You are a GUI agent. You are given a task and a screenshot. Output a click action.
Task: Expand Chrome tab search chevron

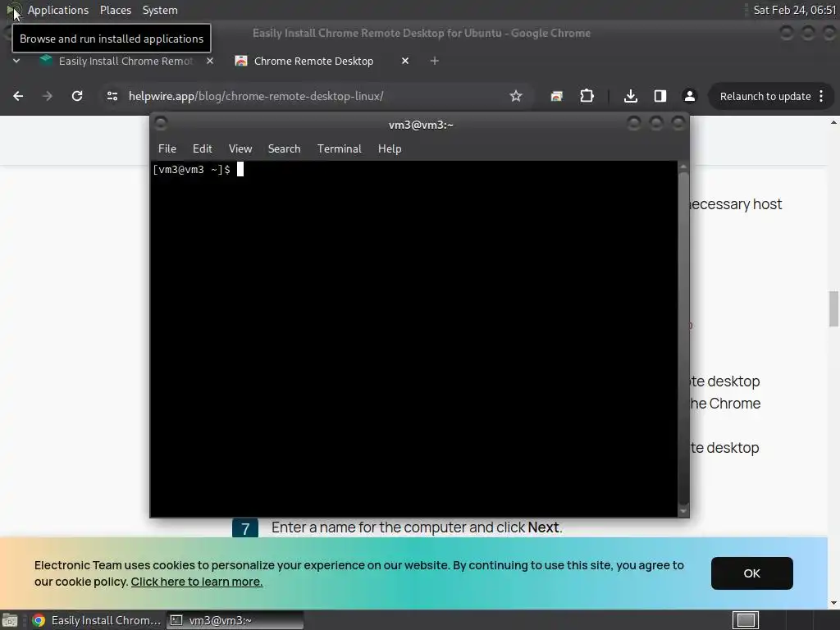tap(16, 61)
